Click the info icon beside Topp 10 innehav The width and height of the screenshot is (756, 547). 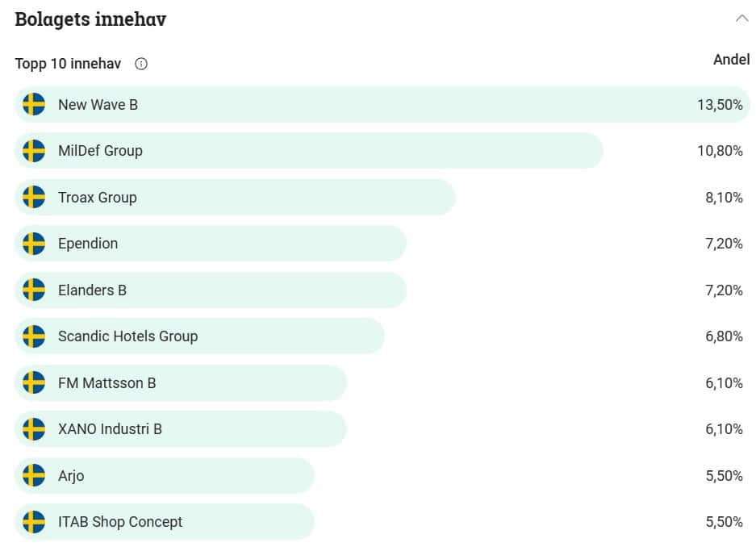[x=141, y=64]
